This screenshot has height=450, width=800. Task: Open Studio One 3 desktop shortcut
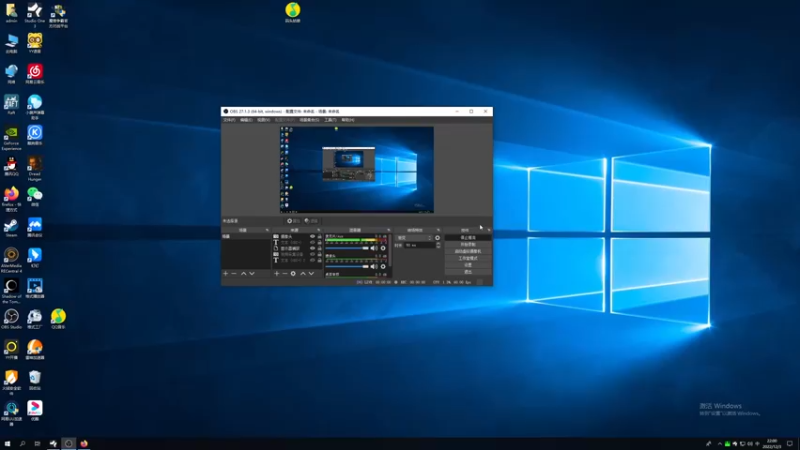click(x=35, y=14)
